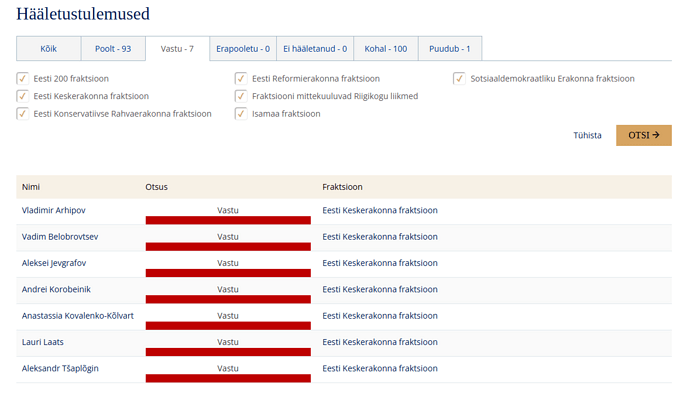Click the Nimi column header
690x393 pixels.
31,187
